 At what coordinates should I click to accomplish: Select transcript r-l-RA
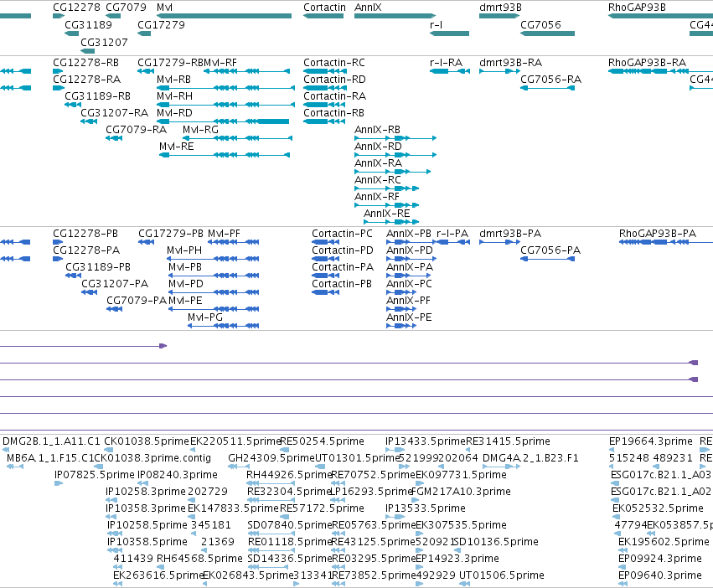point(450,71)
